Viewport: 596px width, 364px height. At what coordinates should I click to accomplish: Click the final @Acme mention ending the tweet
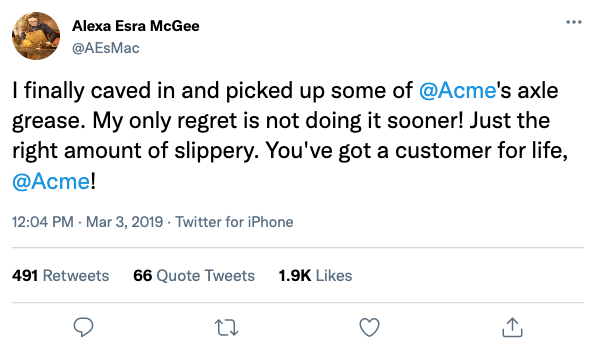[x=51, y=181]
